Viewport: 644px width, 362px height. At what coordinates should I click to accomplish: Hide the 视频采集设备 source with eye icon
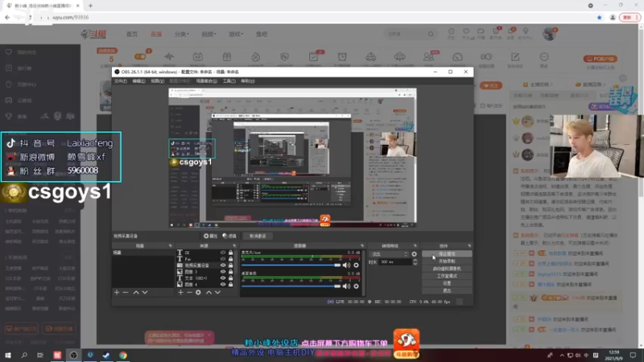click(x=223, y=265)
